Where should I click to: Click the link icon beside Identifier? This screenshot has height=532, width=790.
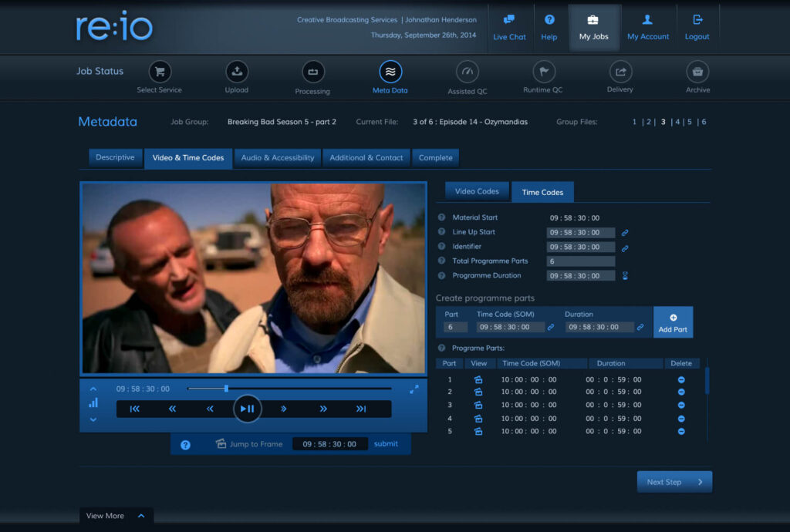[625, 248]
